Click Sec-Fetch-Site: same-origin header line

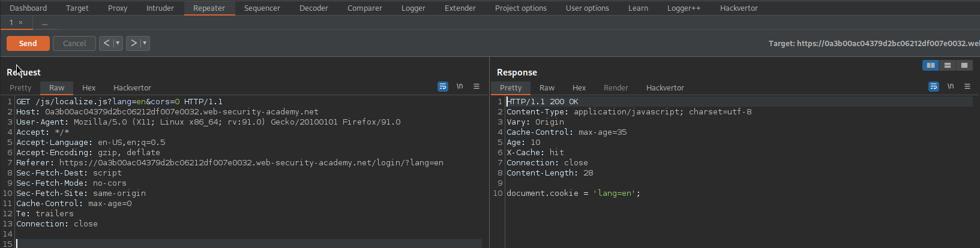click(x=81, y=193)
